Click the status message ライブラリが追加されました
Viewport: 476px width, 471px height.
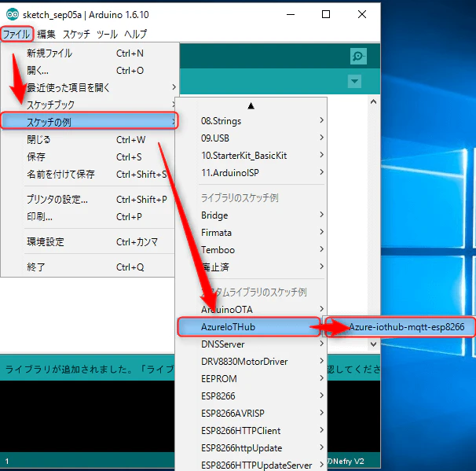(x=90, y=369)
